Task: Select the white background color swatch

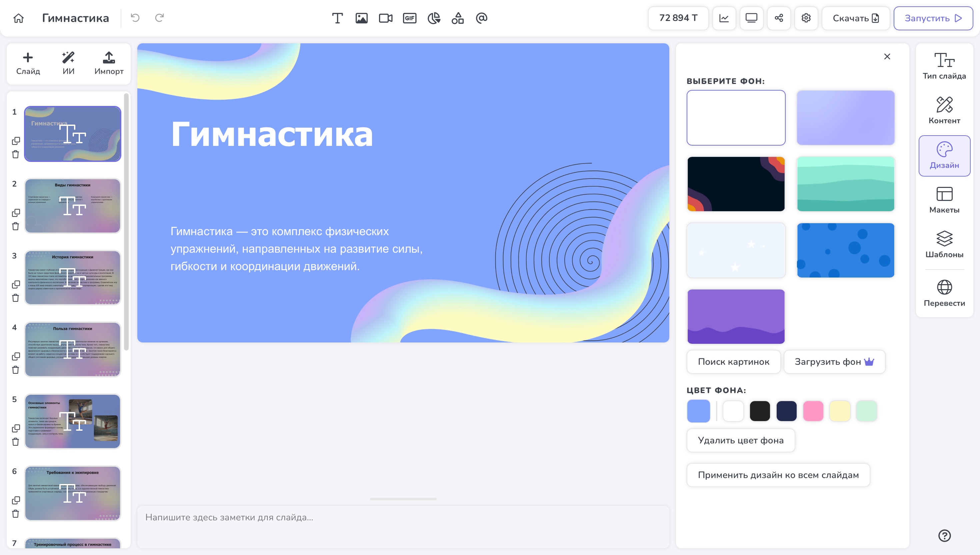Action: click(733, 411)
